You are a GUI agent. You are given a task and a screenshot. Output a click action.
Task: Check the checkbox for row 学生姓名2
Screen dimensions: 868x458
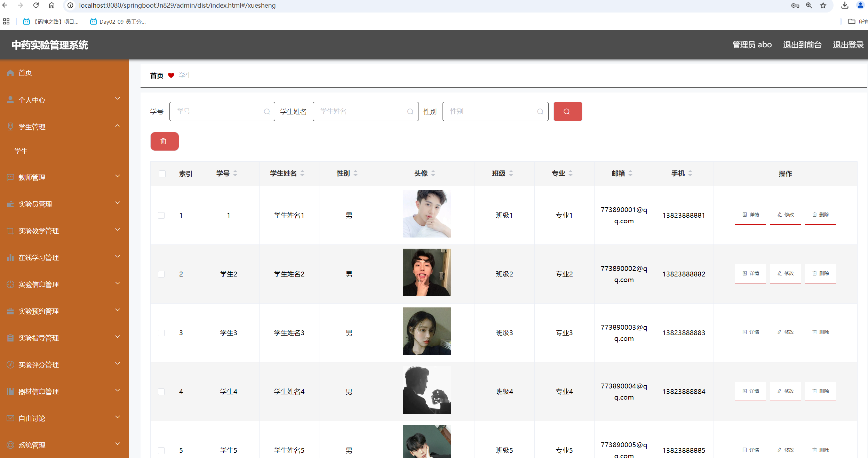click(x=161, y=274)
